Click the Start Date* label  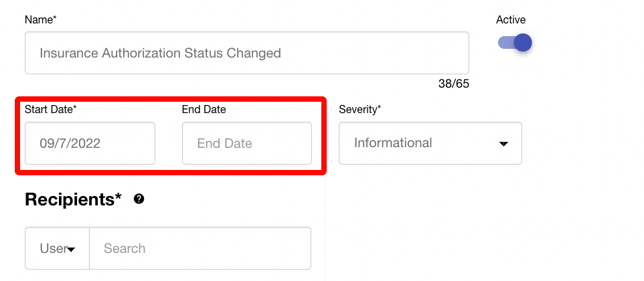[51, 110]
